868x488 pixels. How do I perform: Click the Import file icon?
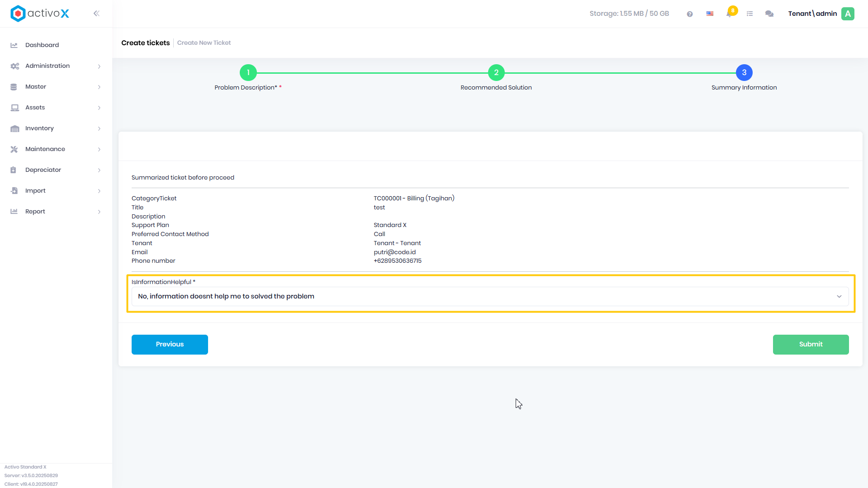click(x=14, y=191)
